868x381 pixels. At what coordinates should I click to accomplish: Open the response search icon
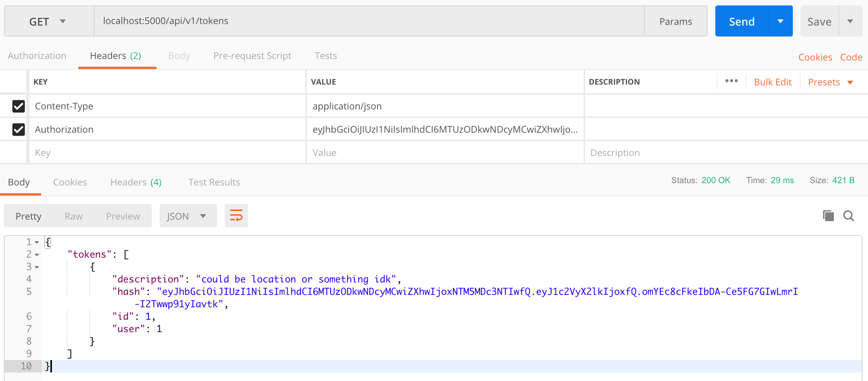point(849,216)
